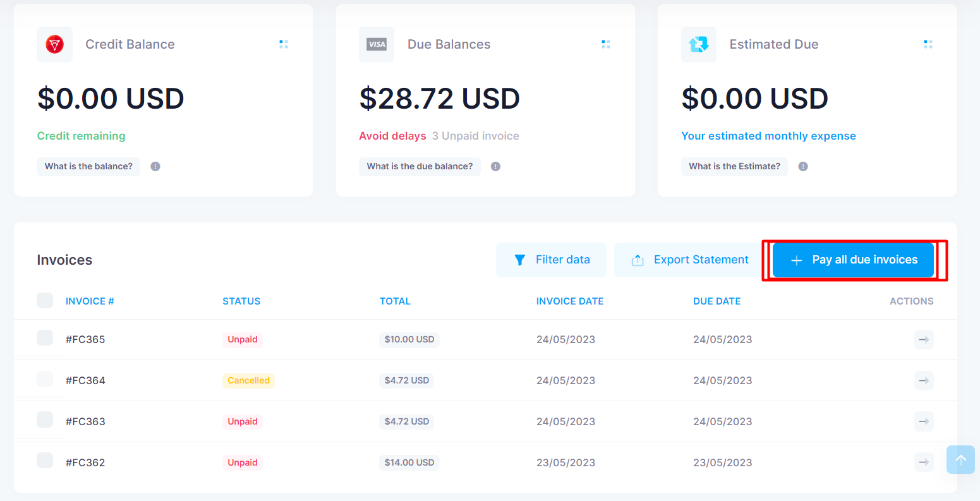Viewport: 980px width, 501px height.
Task: Click the invoice number #FC363
Action: pyautogui.click(x=85, y=421)
